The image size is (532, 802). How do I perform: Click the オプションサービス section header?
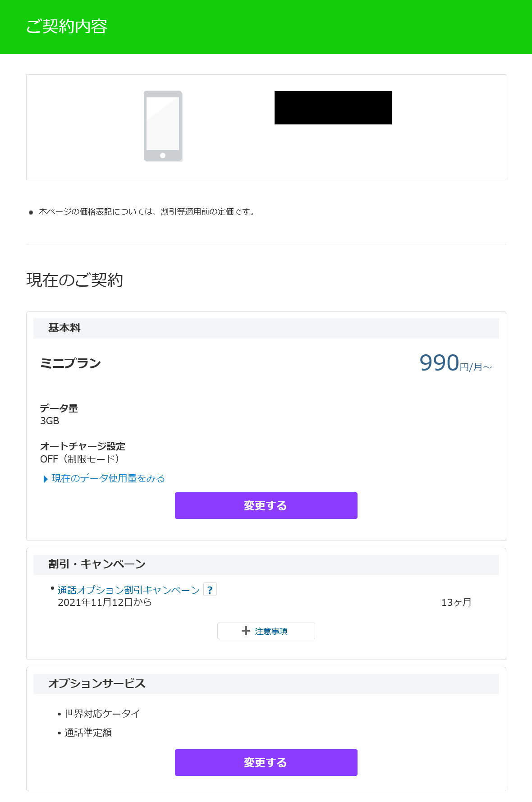click(97, 683)
